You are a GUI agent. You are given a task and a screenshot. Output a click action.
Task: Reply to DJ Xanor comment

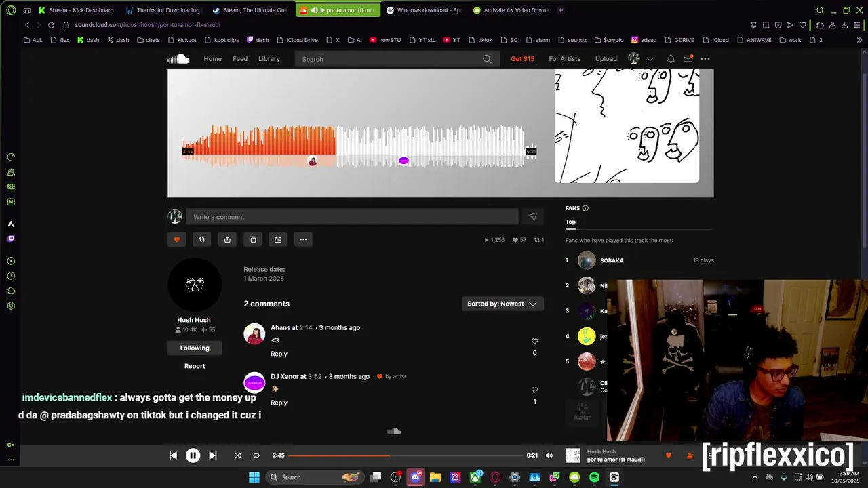click(x=279, y=403)
